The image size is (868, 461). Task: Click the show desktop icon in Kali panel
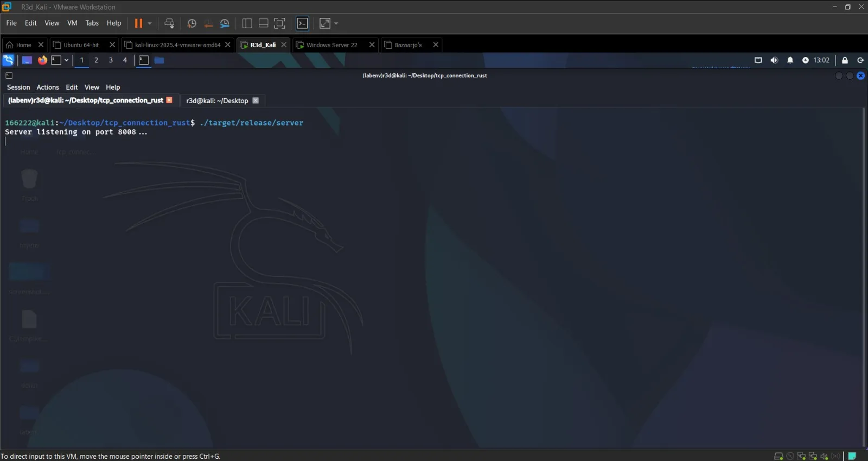tap(27, 60)
